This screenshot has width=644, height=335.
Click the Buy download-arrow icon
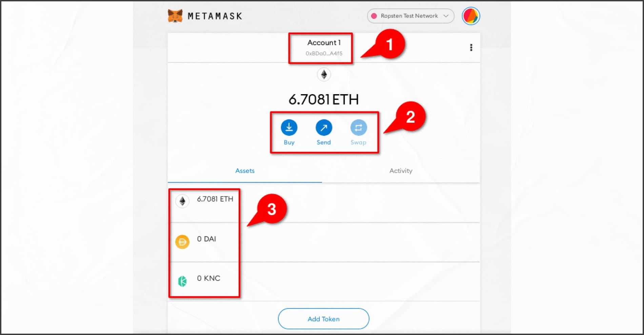[x=289, y=128]
